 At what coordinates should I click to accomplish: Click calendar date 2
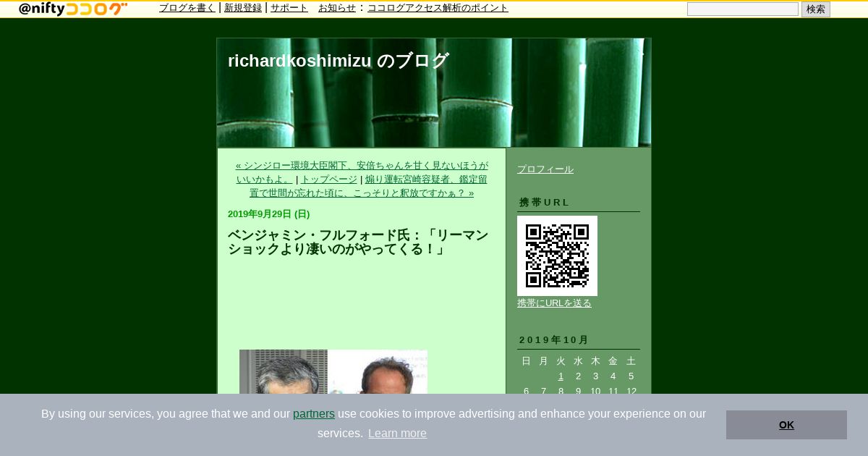click(578, 376)
